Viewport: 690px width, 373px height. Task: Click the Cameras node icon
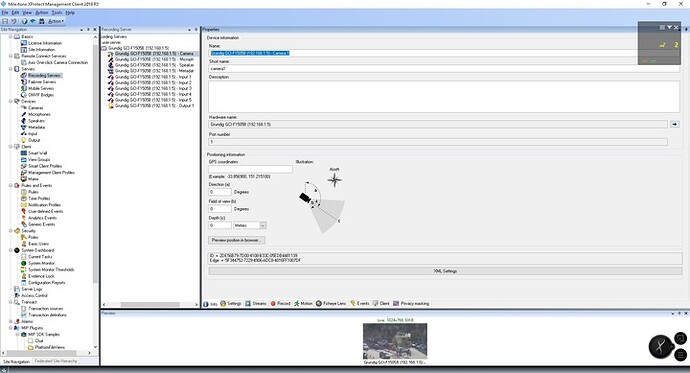coord(24,108)
